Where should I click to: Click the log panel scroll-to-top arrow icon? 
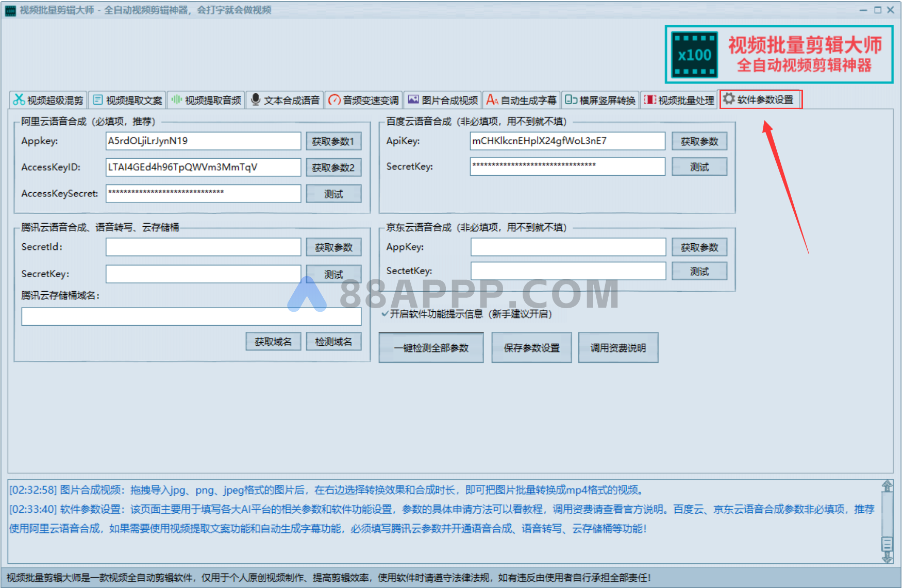[887, 486]
